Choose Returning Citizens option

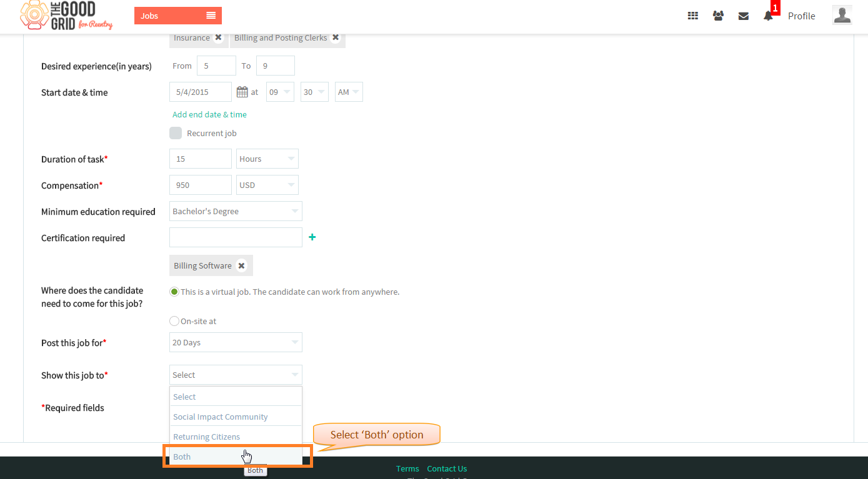coord(236,437)
